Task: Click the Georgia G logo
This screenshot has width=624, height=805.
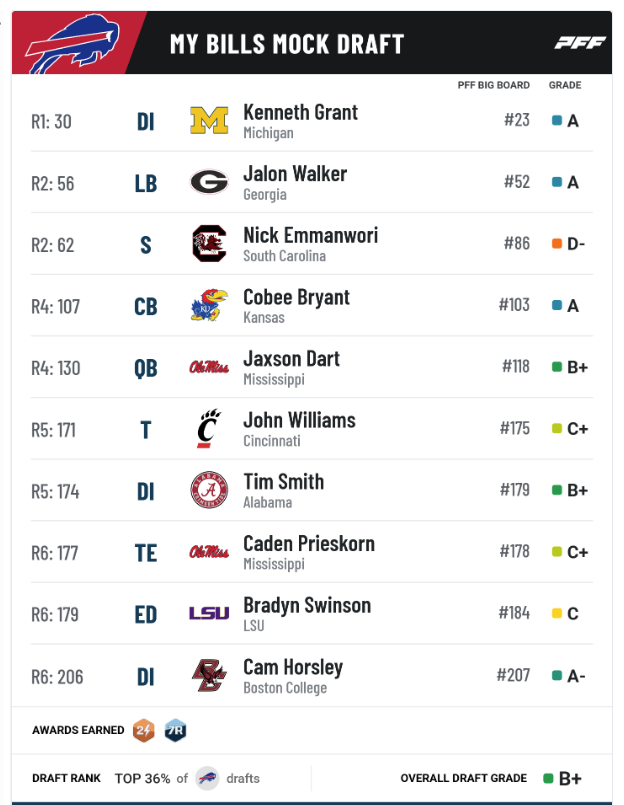Action: point(209,182)
